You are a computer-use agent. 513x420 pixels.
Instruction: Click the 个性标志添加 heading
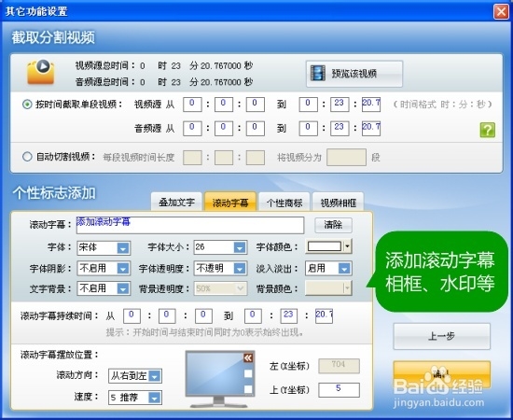point(54,193)
